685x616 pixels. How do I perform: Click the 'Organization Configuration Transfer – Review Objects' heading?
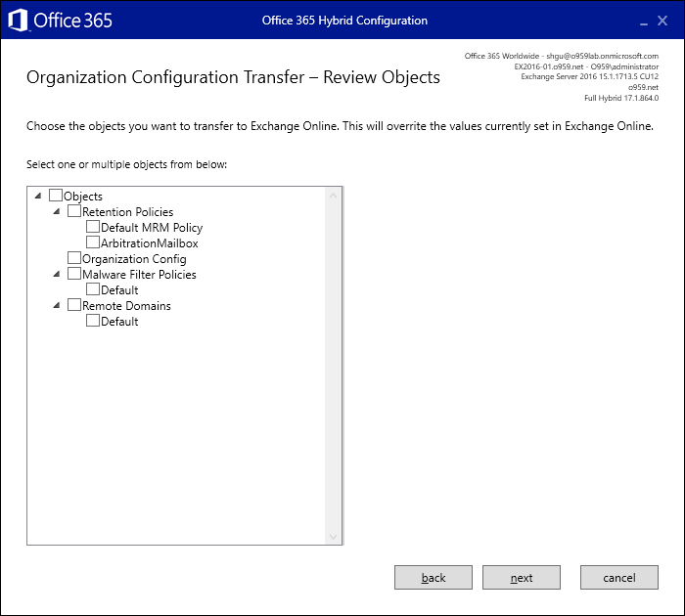click(x=233, y=77)
